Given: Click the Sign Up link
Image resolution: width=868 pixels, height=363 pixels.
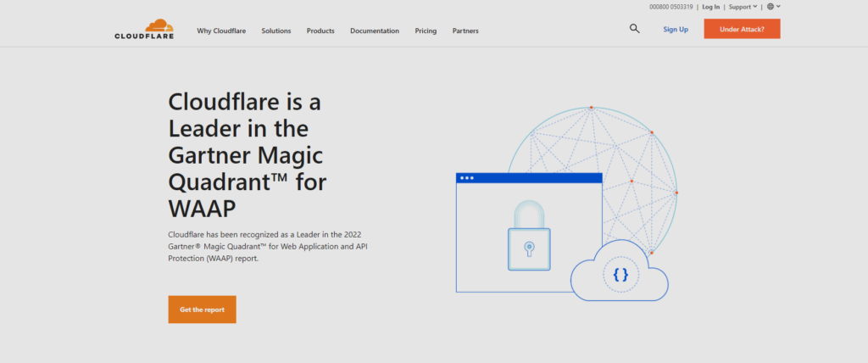Looking at the screenshot, I should pyautogui.click(x=676, y=30).
